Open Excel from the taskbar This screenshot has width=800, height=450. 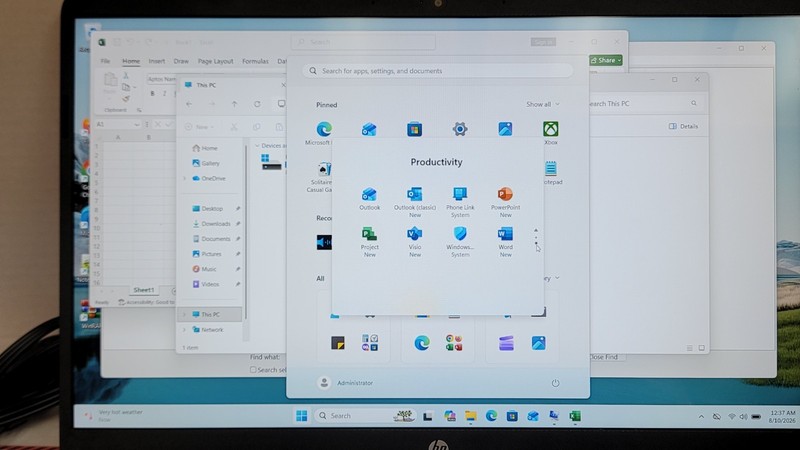tap(575, 416)
